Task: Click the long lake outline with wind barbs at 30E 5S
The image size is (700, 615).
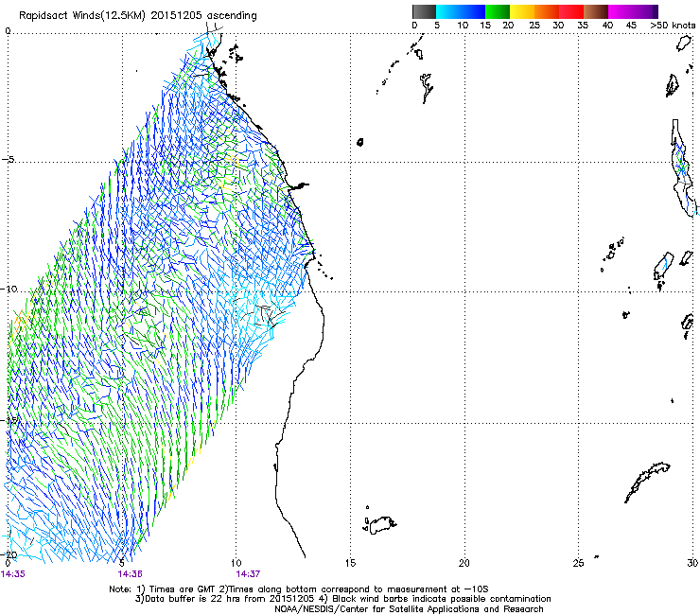Action: (x=684, y=167)
